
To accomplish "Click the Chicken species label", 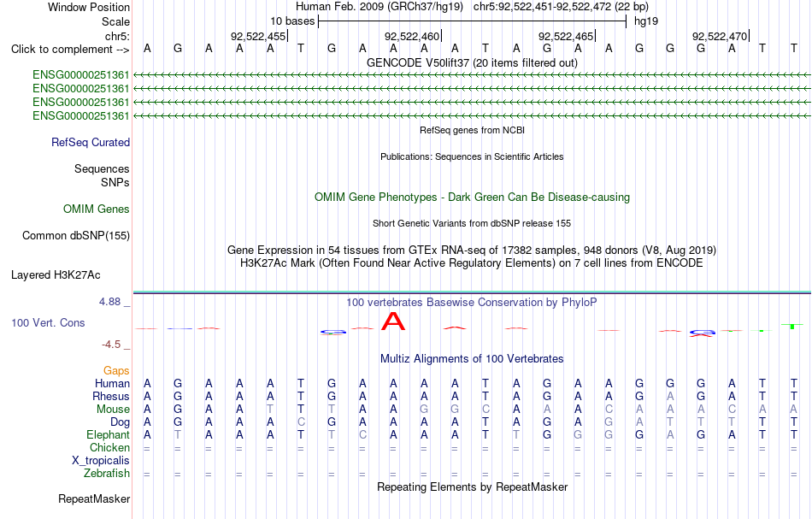I will [109, 447].
